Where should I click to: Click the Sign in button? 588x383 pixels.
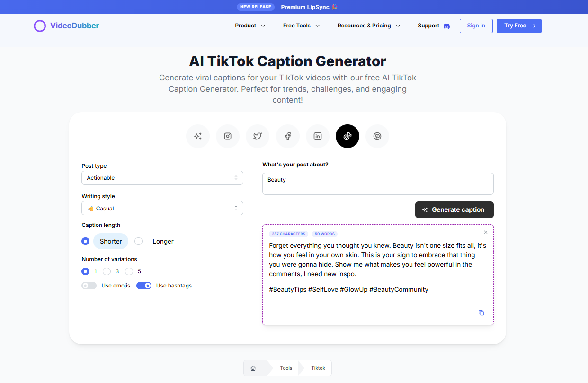(476, 26)
